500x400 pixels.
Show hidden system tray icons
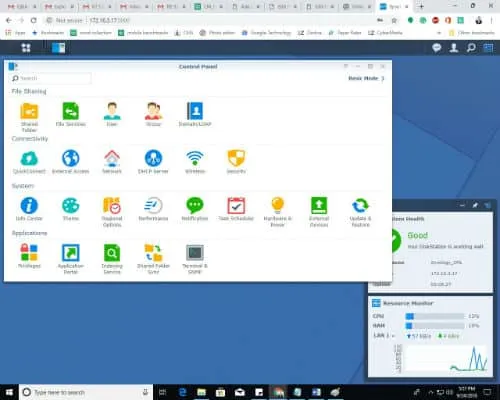pos(430,392)
